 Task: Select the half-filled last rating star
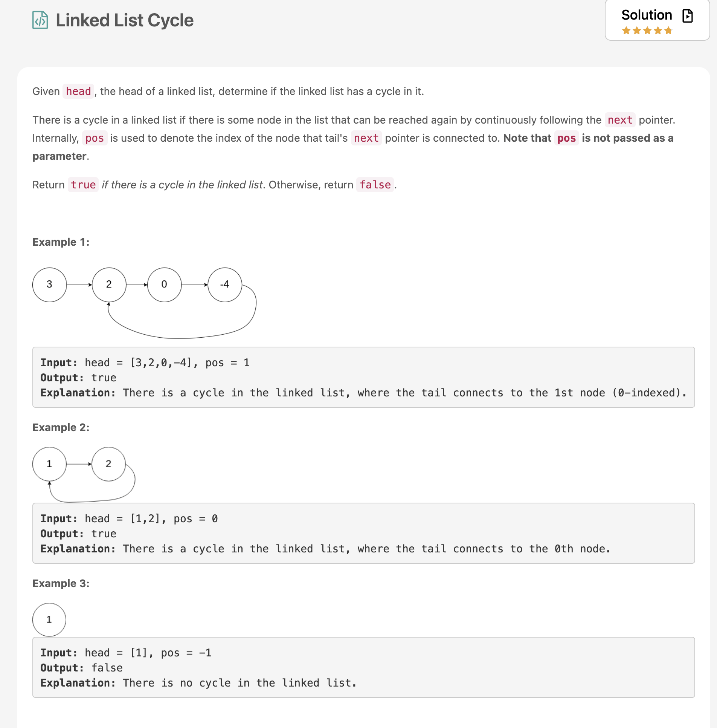(668, 30)
